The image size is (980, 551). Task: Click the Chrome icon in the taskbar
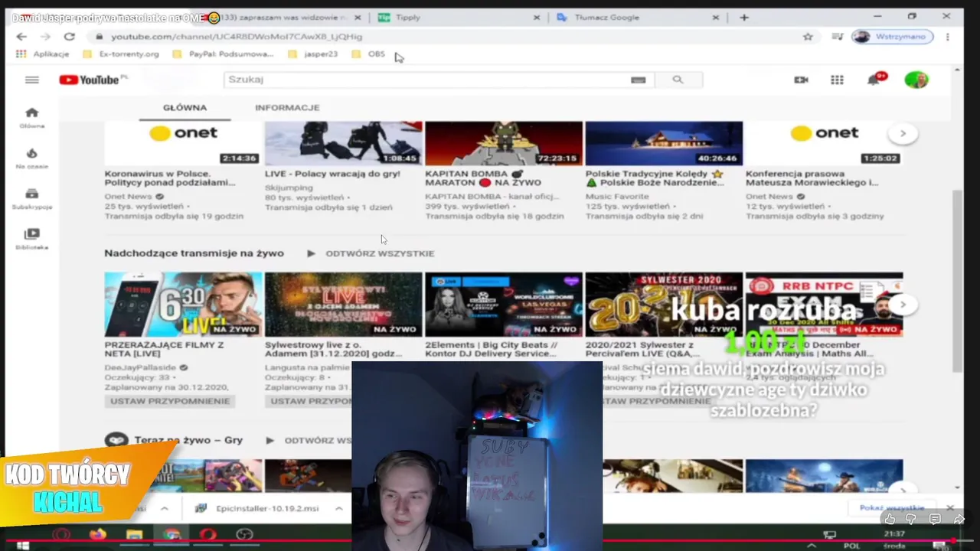pos(171,534)
